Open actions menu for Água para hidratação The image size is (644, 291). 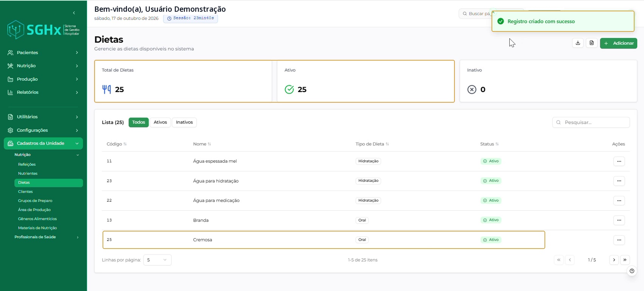(x=619, y=181)
